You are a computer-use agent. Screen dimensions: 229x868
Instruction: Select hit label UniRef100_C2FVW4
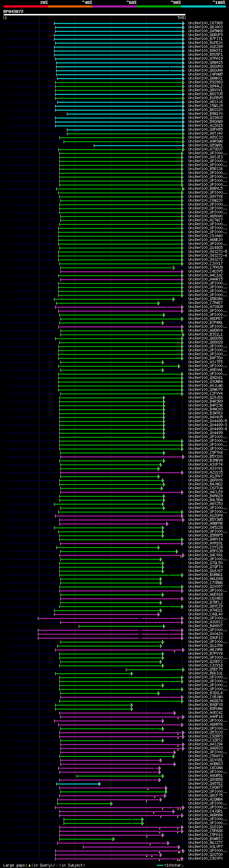[205, 394]
